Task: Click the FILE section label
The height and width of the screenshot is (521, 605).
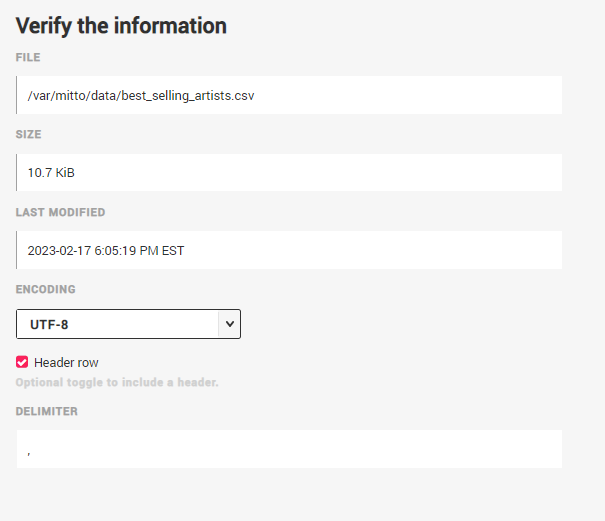Action: (28, 58)
